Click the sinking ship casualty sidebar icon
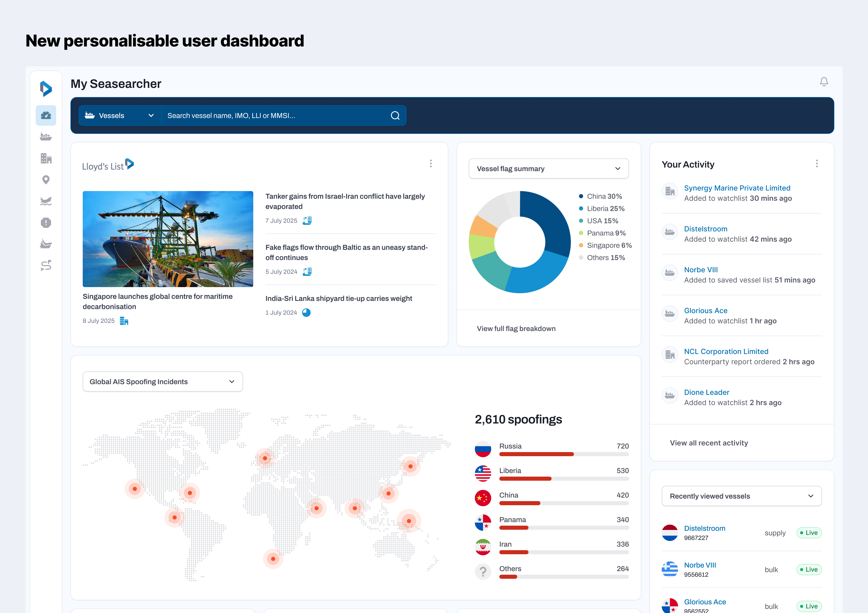This screenshot has height=613, width=868. 46,201
